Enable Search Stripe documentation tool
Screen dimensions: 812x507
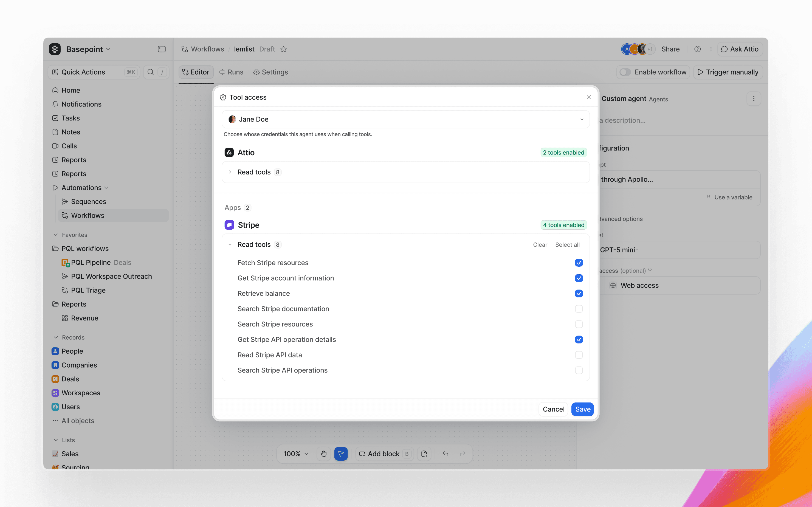point(579,309)
